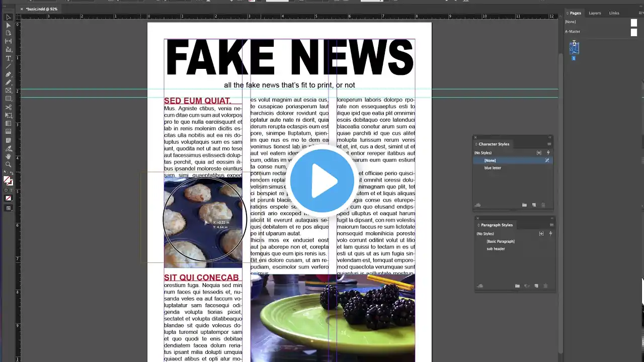Select the Free Transform tool
This screenshot has width=644, height=362.
(x=9, y=115)
